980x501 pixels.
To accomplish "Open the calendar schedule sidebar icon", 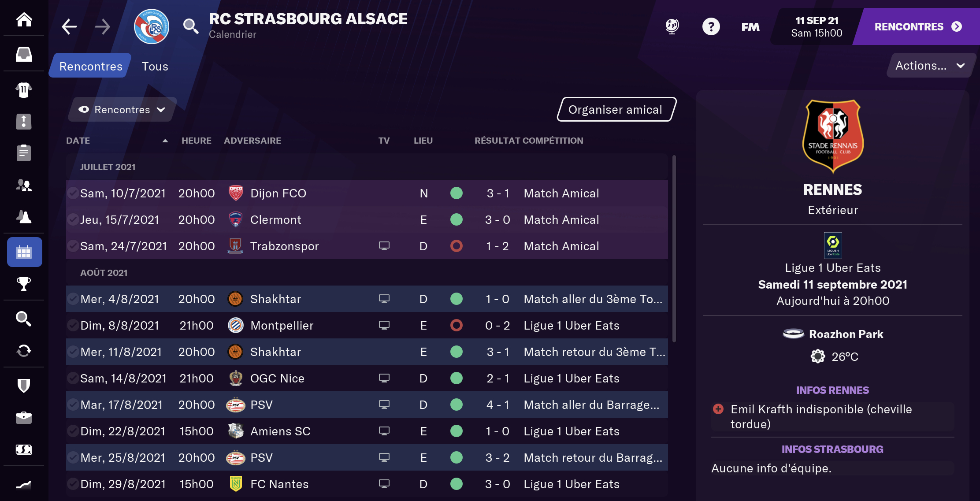I will click(24, 252).
